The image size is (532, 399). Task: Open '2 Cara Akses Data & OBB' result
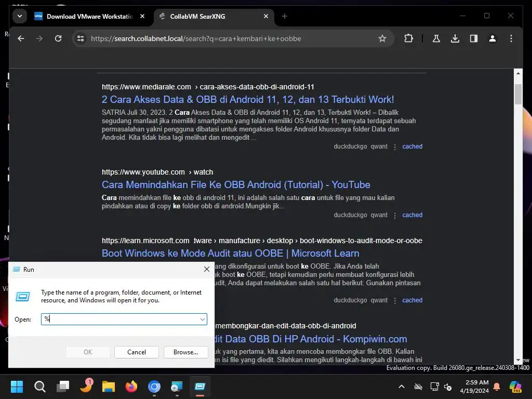pyautogui.click(x=248, y=99)
